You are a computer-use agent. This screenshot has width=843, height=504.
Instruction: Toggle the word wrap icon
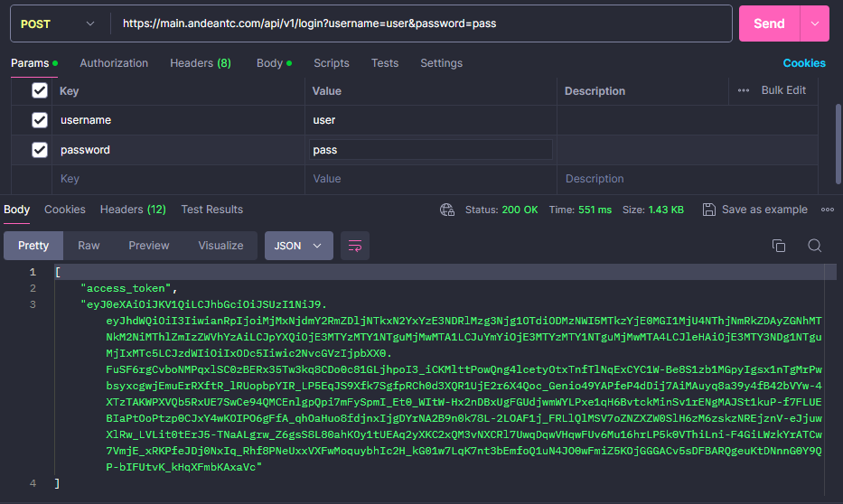[355, 246]
